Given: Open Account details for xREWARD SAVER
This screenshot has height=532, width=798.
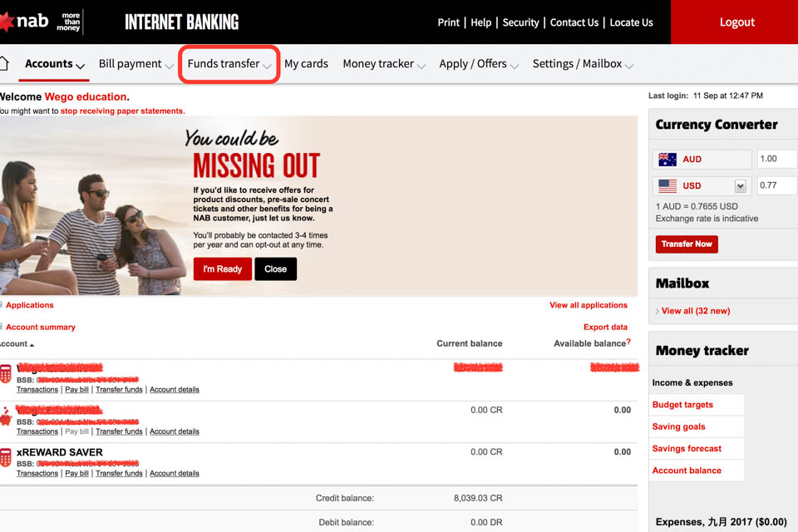Looking at the screenshot, I should (x=175, y=474).
